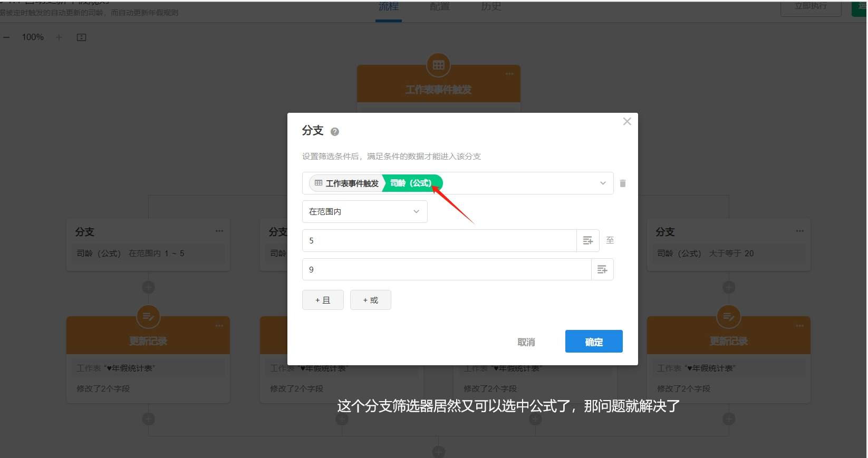
Task: Expand the 工作表事件触发 field selector dropdown
Action: click(603, 183)
